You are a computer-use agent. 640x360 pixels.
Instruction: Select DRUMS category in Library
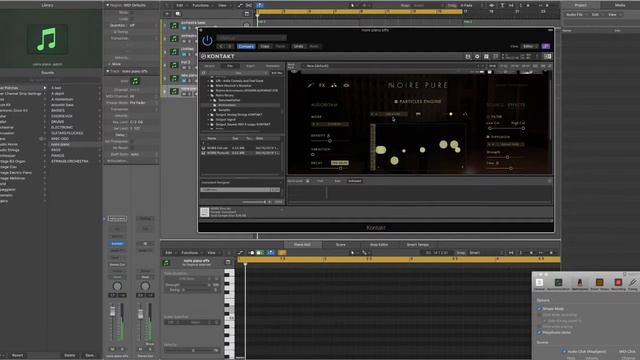[58, 122]
